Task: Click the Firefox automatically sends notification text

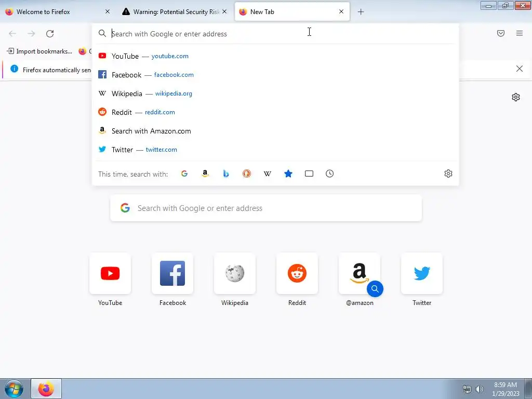Action: tap(57, 70)
